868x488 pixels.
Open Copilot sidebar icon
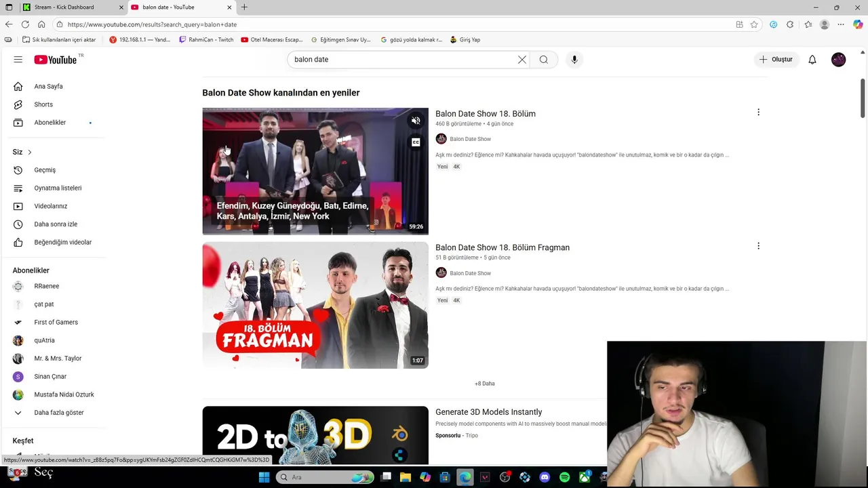tap(858, 24)
